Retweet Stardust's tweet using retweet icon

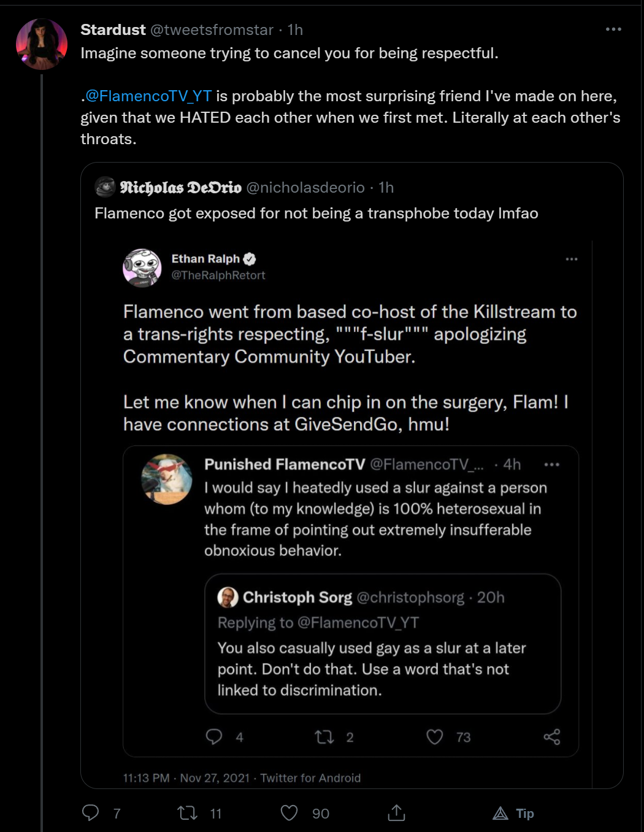click(187, 813)
